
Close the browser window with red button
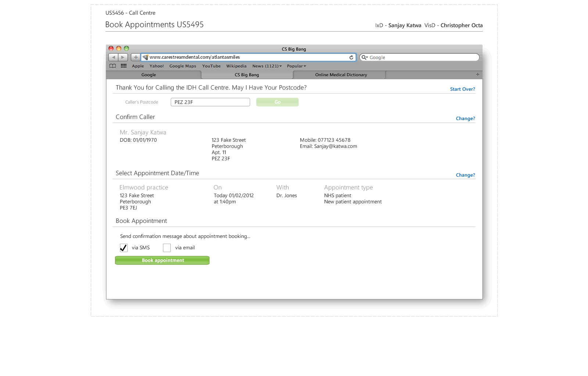coord(111,48)
